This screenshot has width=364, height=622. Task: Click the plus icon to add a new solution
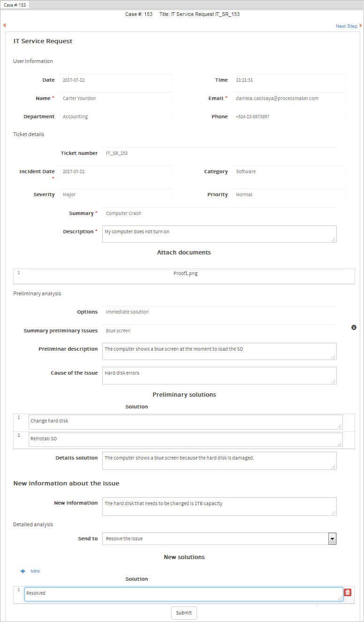pos(23,571)
